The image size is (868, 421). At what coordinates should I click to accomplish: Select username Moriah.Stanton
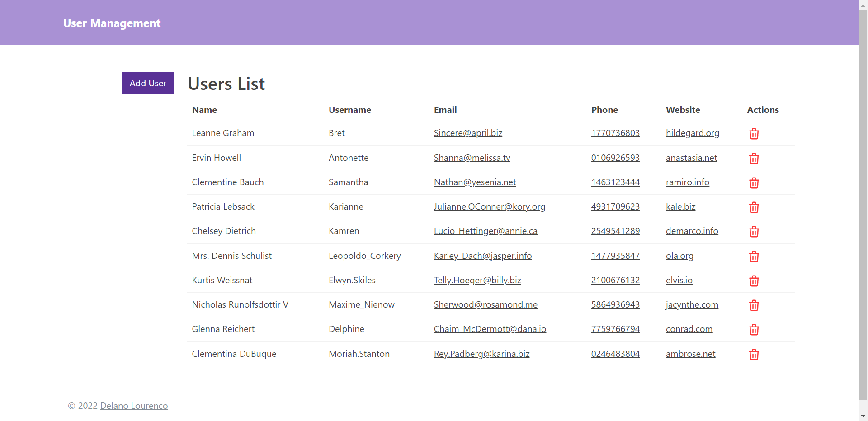359,354
